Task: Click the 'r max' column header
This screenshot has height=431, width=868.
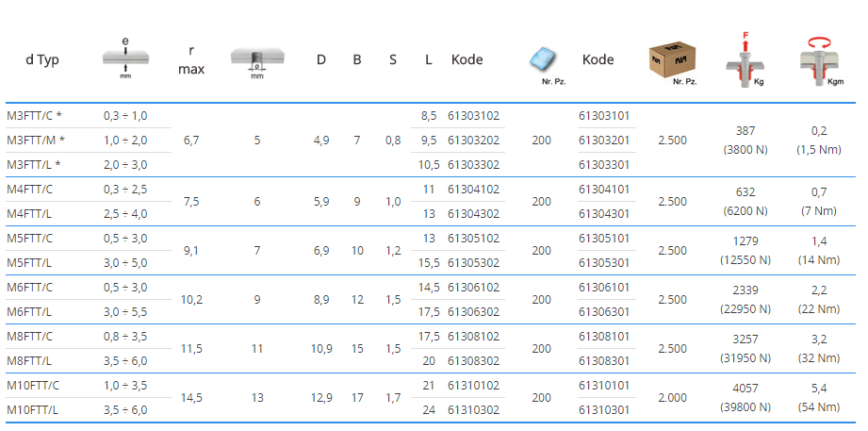Action: click(191, 59)
